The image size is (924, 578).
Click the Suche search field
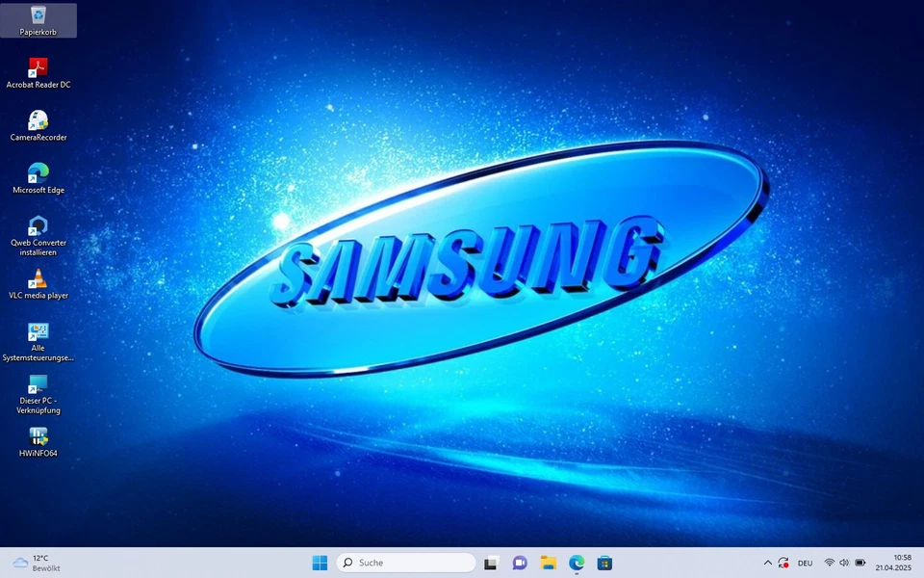click(x=404, y=562)
